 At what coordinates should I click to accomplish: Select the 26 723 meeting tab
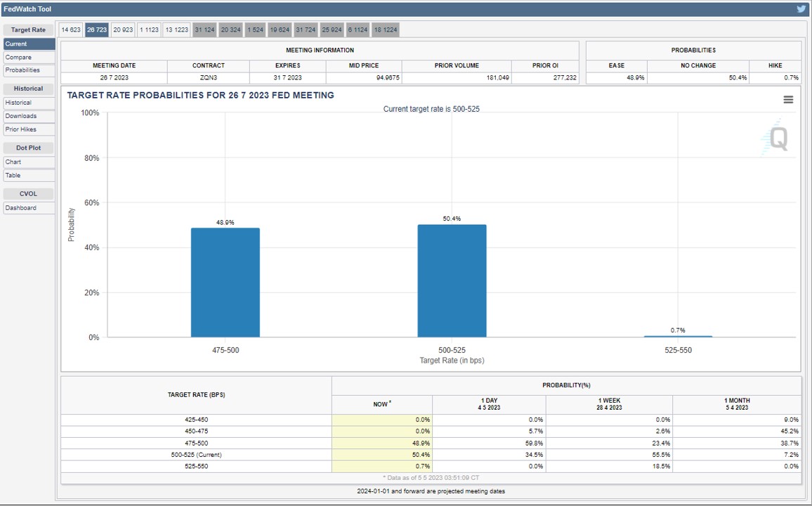coord(97,30)
